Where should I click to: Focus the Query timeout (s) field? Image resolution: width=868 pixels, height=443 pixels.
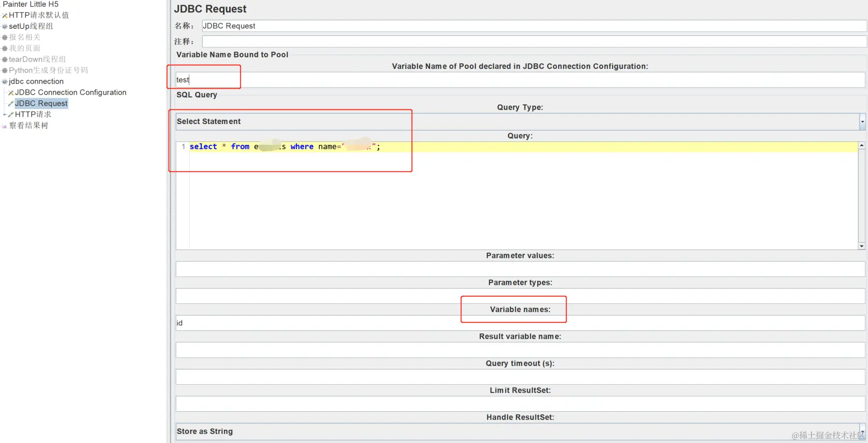pyautogui.click(x=520, y=377)
